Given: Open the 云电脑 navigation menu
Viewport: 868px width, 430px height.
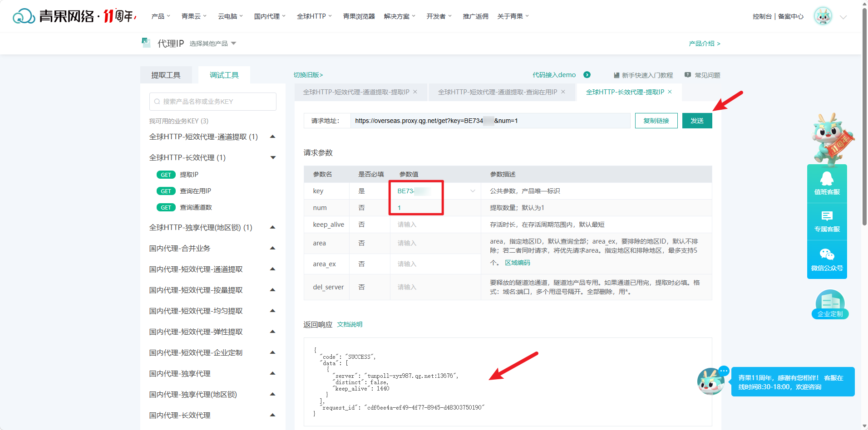Looking at the screenshot, I should point(230,16).
